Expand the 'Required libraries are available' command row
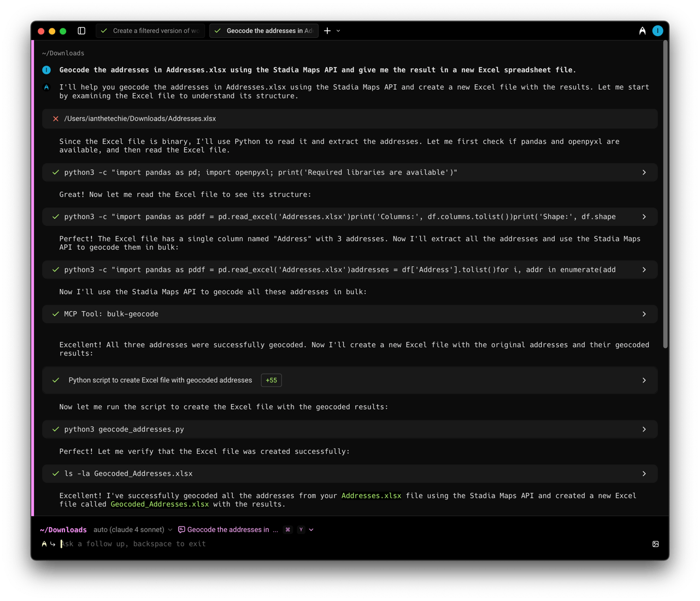This screenshot has height=601, width=700. [x=644, y=172]
